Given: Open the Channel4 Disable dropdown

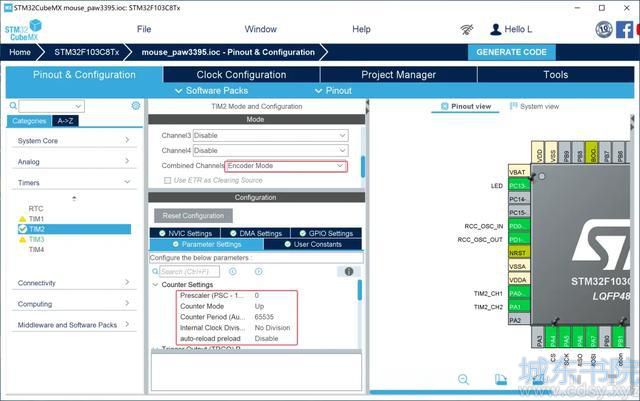Looking at the screenshot, I should 270,151.
